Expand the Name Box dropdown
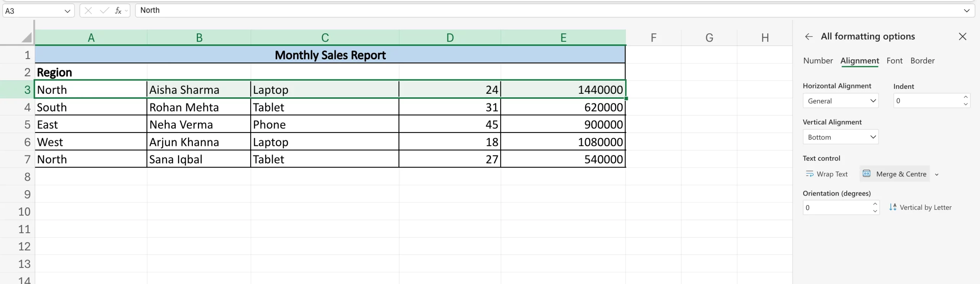This screenshot has width=980, height=284. click(x=67, y=11)
